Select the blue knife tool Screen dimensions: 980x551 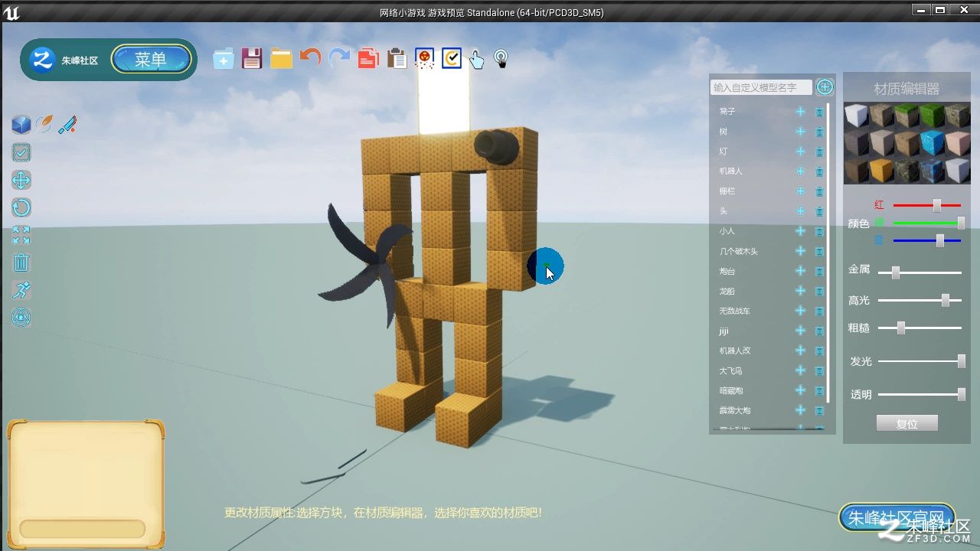pos(67,124)
